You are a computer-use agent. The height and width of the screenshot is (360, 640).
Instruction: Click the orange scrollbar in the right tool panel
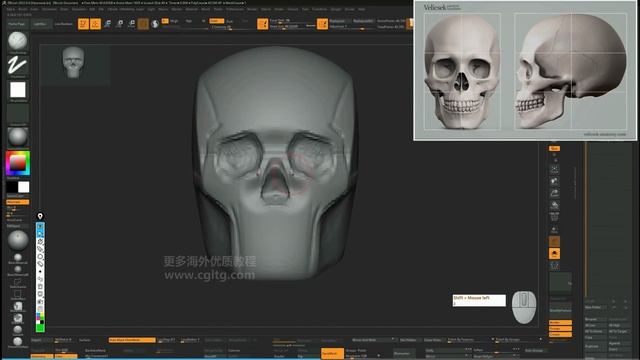[x=587, y=220]
